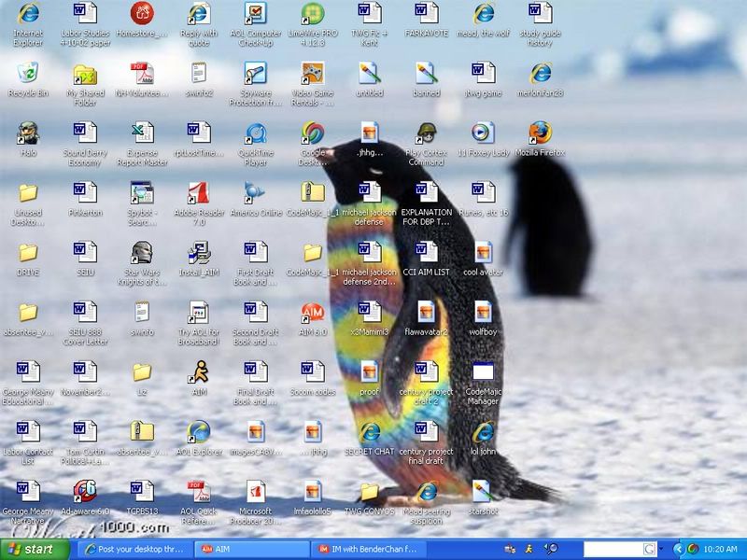
Task: Launch Ad-aware 6.0 shortcut
Action: [85, 492]
